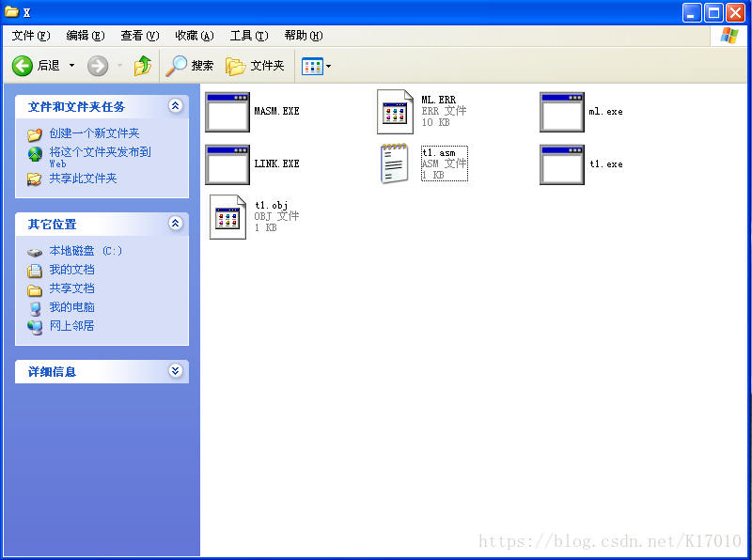Open the 帮助(H) menu
The width and height of the screenshot is (752, 560).
pos(304,36)
